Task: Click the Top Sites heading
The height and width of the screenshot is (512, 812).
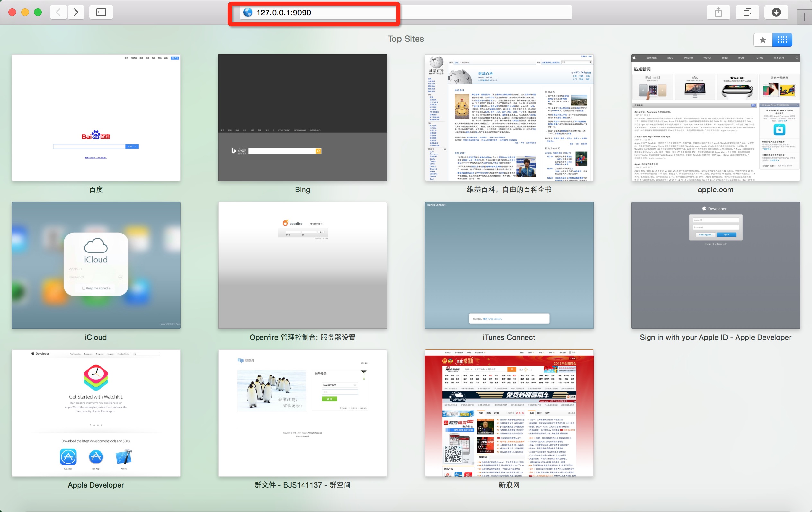Action: (x=406, y=39)
